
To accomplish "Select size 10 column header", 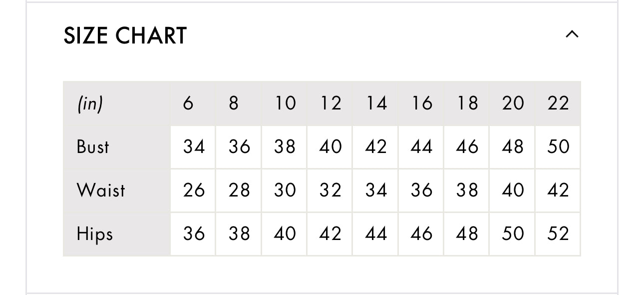I will tap(285, 103).
